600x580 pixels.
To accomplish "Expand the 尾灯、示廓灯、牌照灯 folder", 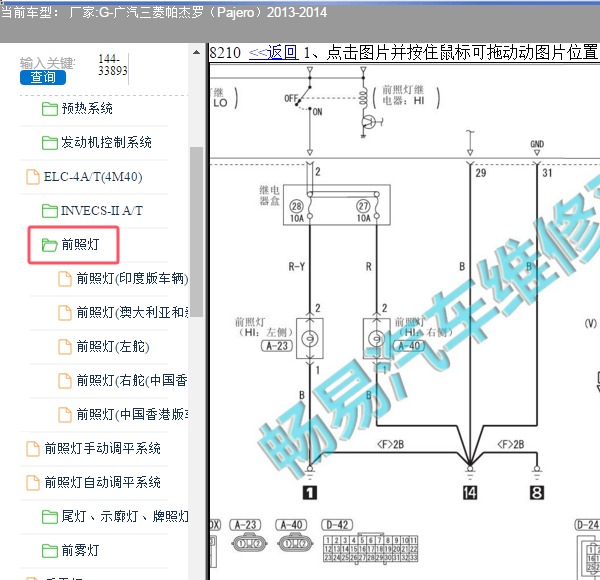I will click(125, 516).
